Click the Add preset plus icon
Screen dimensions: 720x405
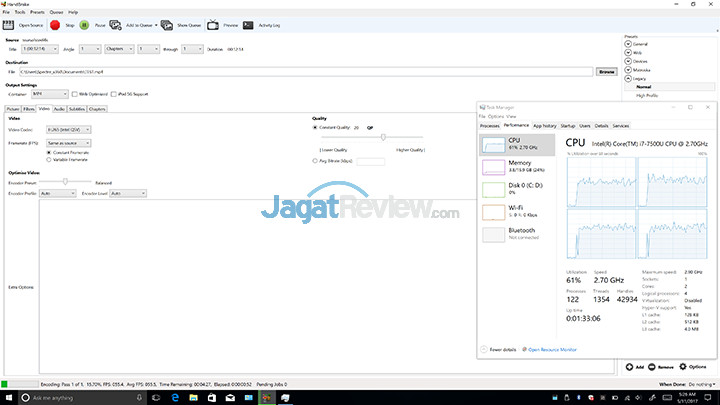pos(629,366)
